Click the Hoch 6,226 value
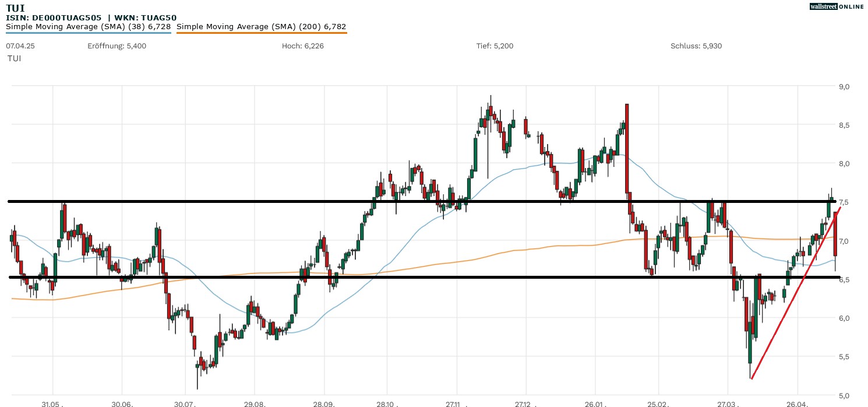 pyautogui.click(x=302, y=45)
